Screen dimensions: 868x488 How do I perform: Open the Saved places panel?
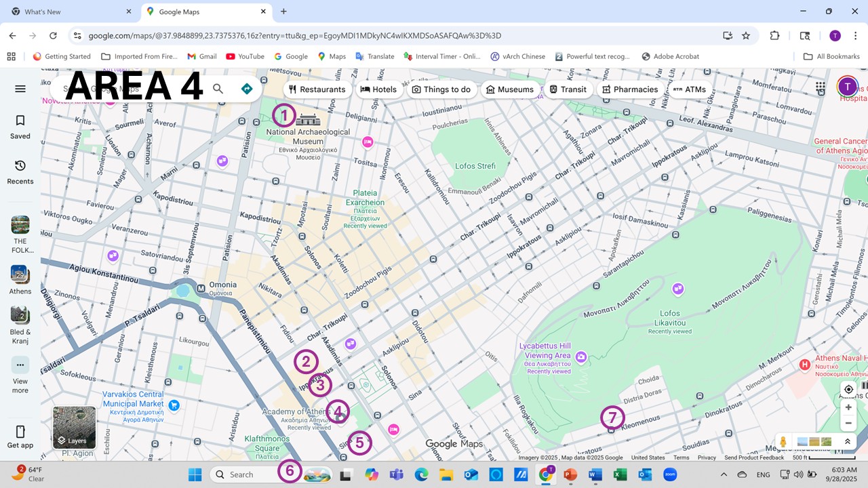coord(20,127)
